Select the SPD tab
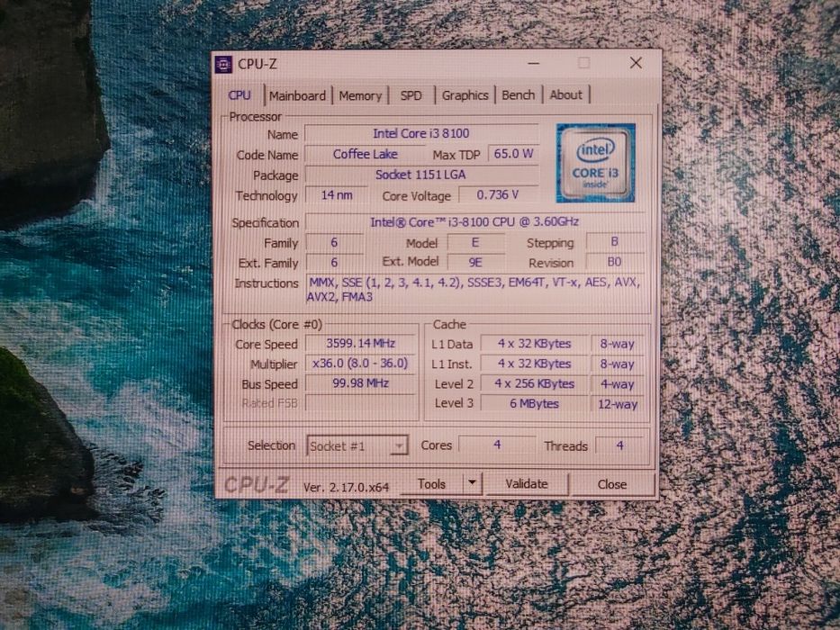The height and width of the screenshot is (630, 840). point(411,96)
